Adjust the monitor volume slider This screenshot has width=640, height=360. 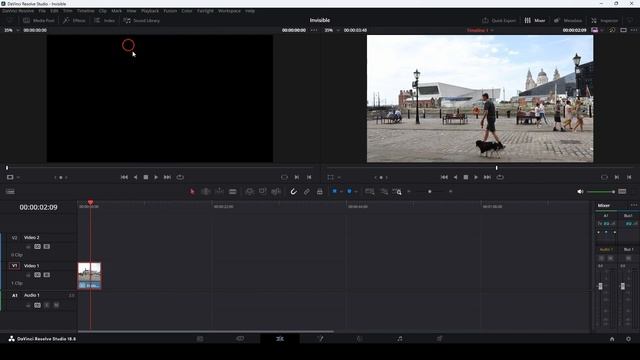[601, 191]
